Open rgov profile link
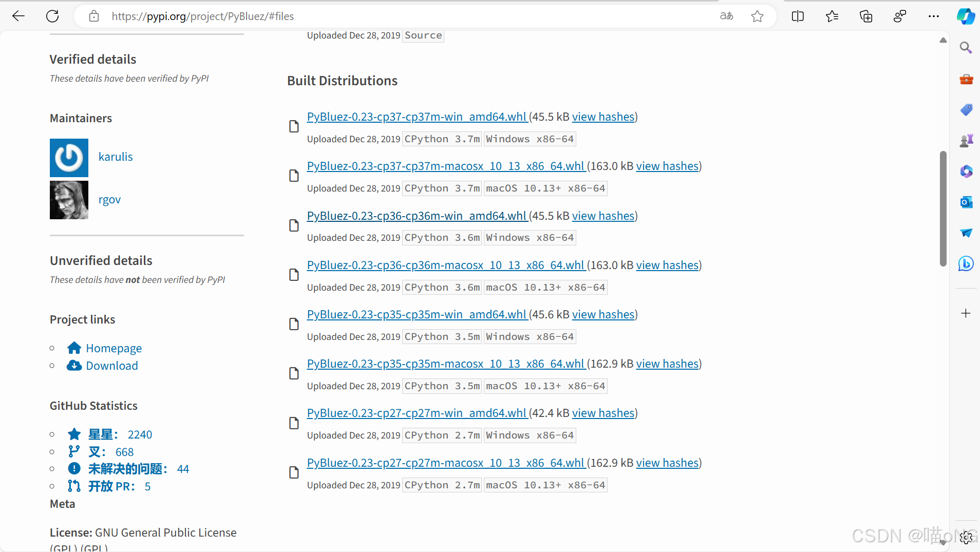 pos(109,199)
